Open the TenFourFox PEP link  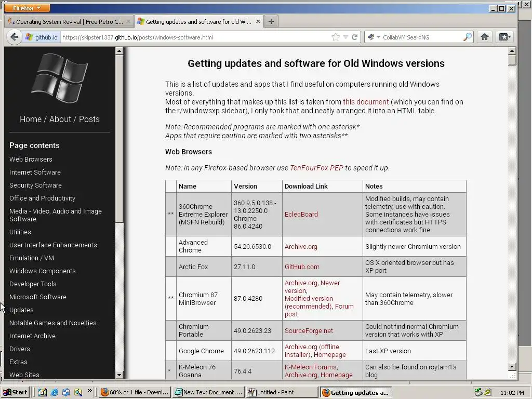[316, 168]
